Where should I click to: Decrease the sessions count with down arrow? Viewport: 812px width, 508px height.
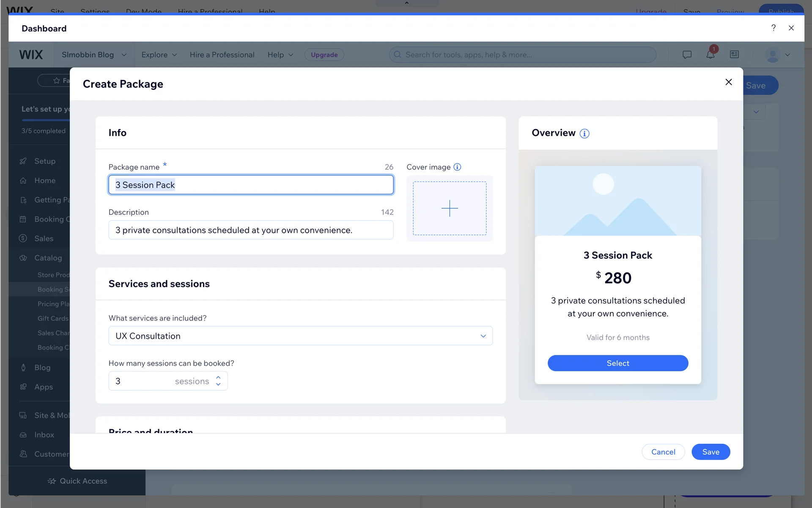coord(218,384)
